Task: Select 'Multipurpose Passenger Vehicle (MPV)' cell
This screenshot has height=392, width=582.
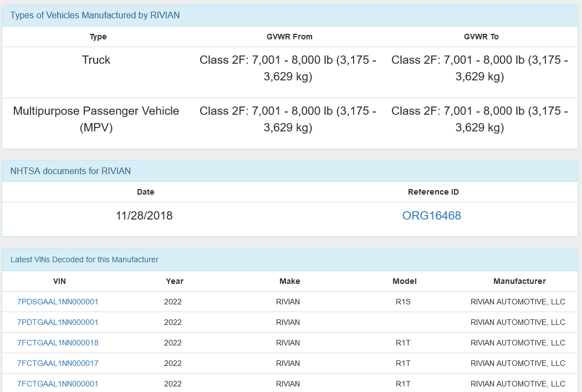Action: (96, 119)
